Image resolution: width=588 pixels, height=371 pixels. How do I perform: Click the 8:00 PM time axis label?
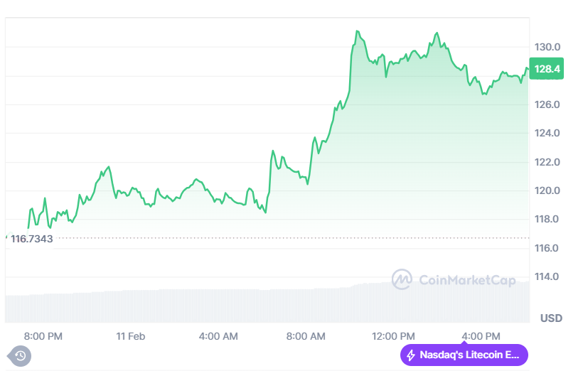pyautogui.click(x=43, y=336)
